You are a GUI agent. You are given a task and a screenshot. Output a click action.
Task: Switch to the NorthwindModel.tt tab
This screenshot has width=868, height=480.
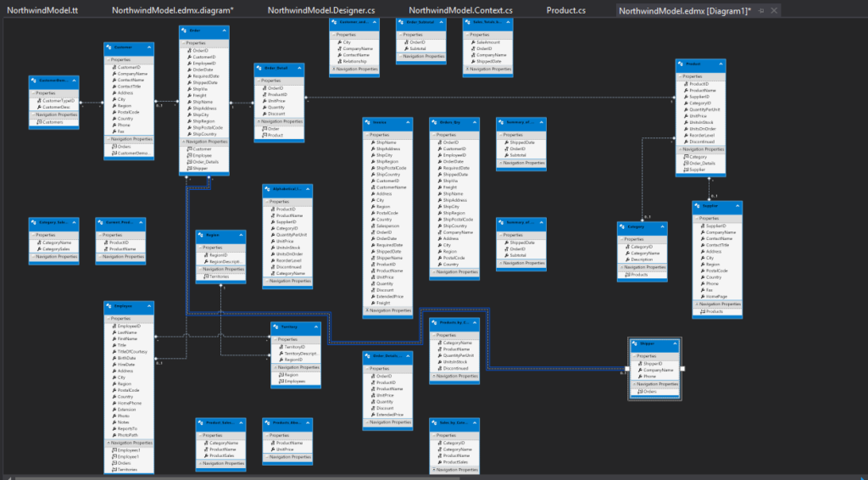pyautogui.click(x=42, y=10)
